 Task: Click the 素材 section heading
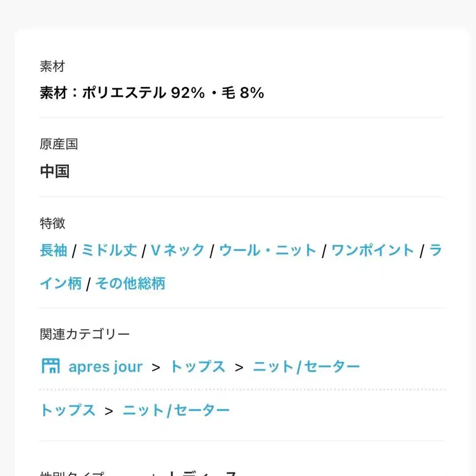[x=52, y=67]
